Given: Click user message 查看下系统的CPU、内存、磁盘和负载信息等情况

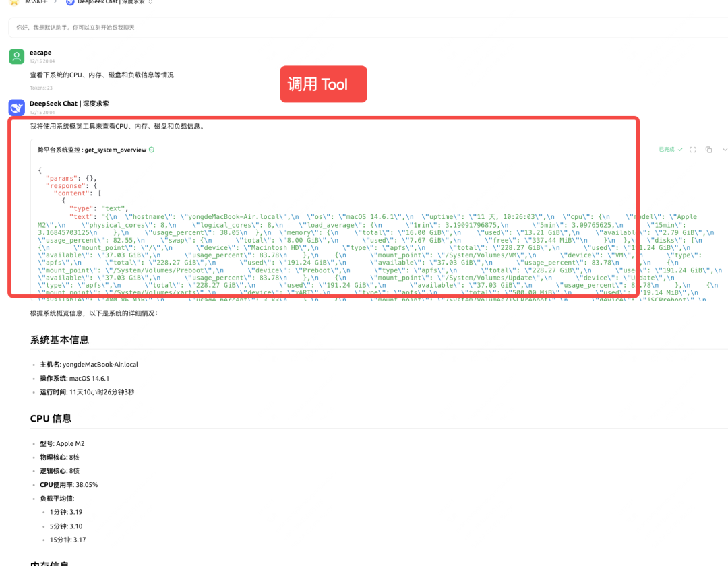Looking at the screenshot, I should click(102, 75).
